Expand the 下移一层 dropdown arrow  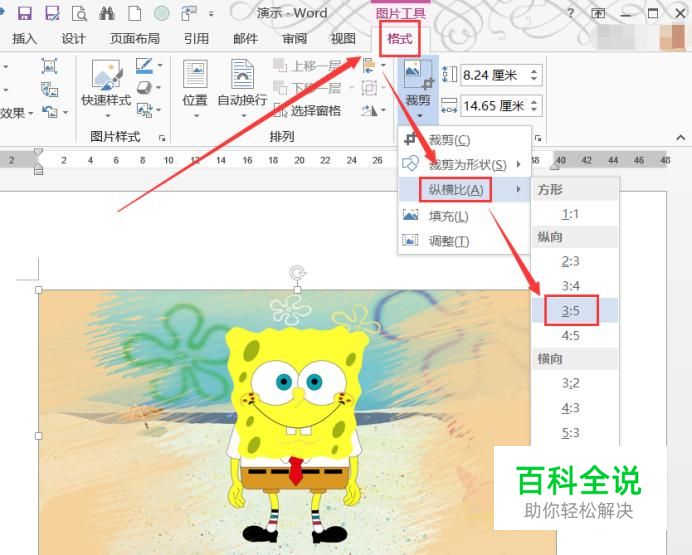(x=352, y=88)
